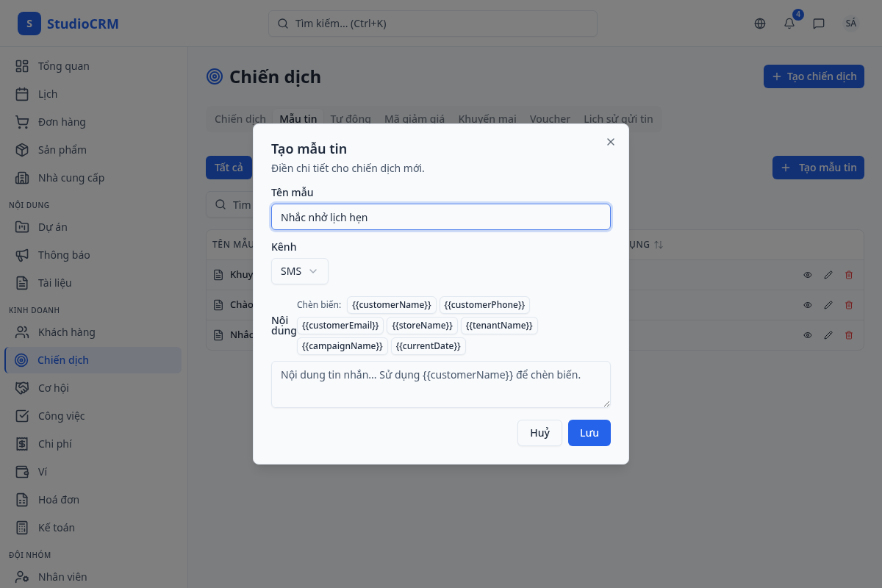Viewport: 882px width, 588px height.
Task: Click the table column sort arrows
Action: pos(659,245)
